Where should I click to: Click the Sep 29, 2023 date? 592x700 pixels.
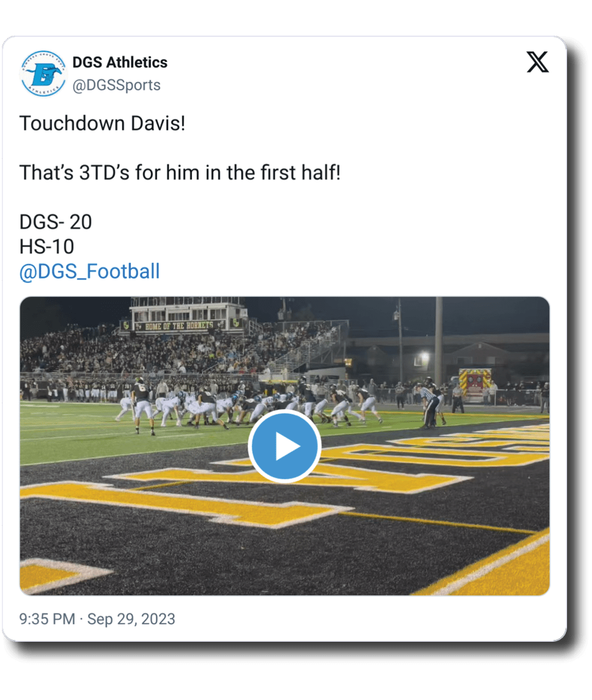(x=131, y=619)
